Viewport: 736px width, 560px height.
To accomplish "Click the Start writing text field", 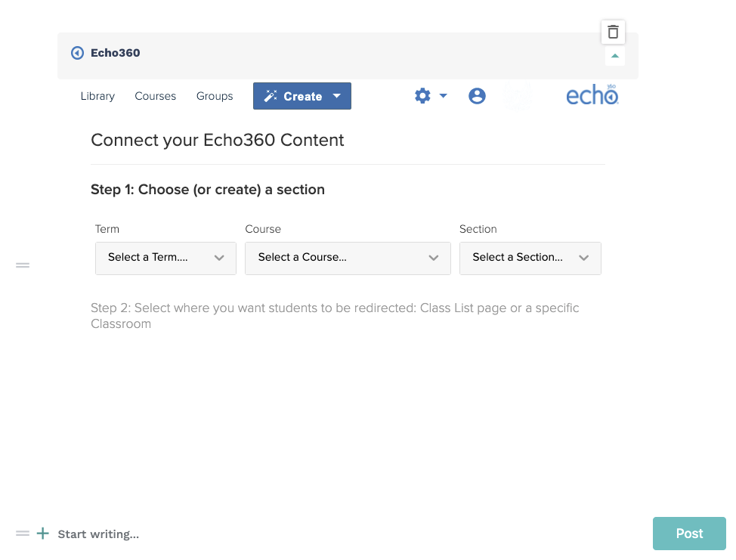I will pos(98,534).
